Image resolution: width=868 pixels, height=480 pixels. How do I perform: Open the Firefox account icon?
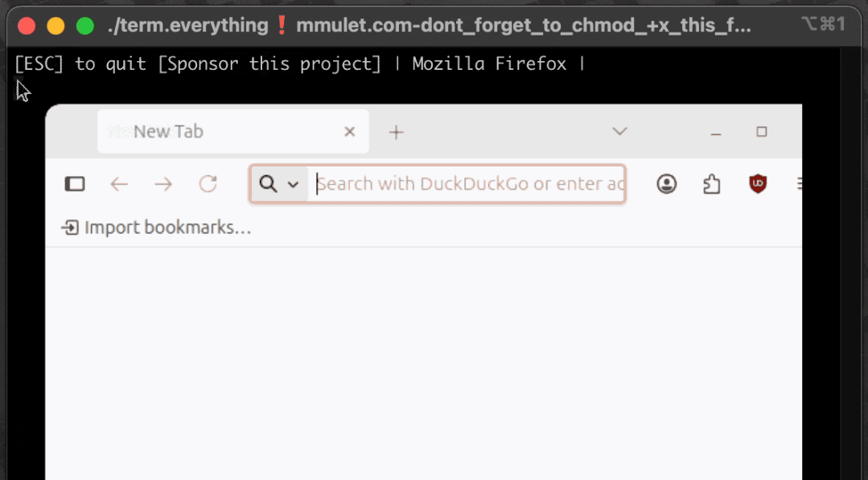[666, 184]
